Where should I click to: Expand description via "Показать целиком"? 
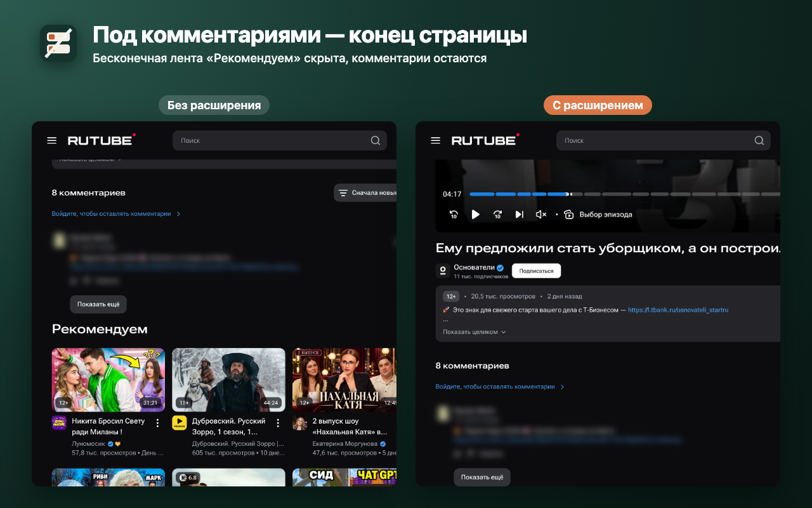pos(475,332)
